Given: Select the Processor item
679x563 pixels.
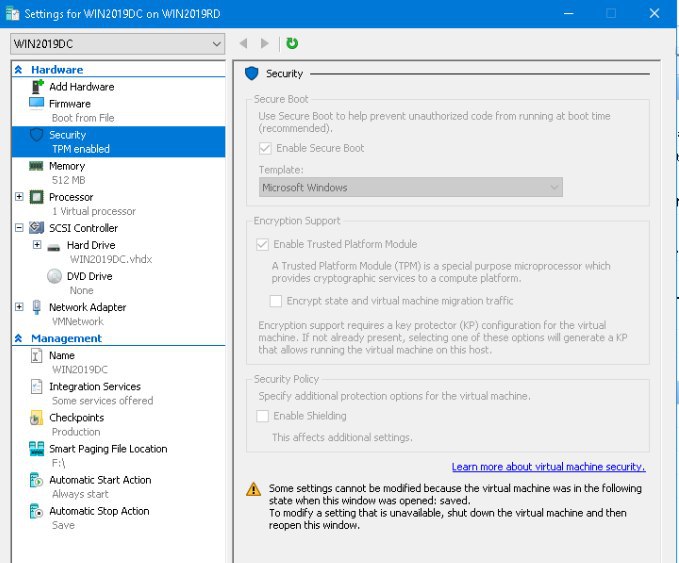Looking at the screenshot, I should (71, 197).
